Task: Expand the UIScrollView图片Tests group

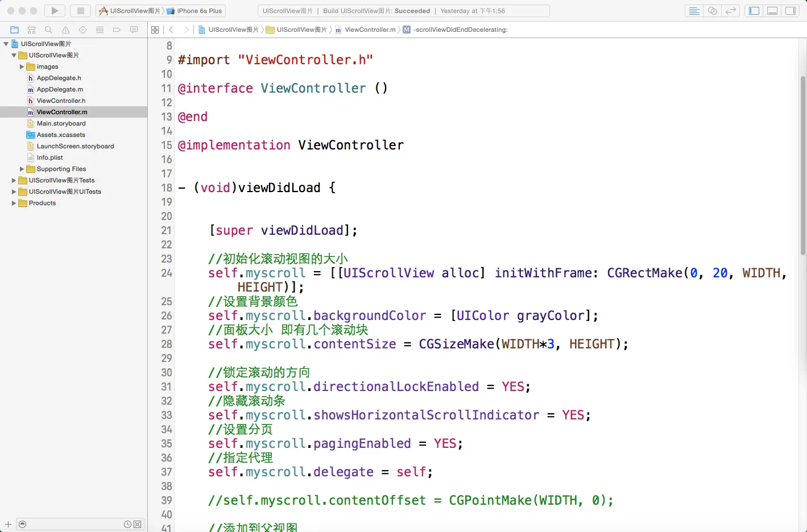Action: [x=14, y=180]
